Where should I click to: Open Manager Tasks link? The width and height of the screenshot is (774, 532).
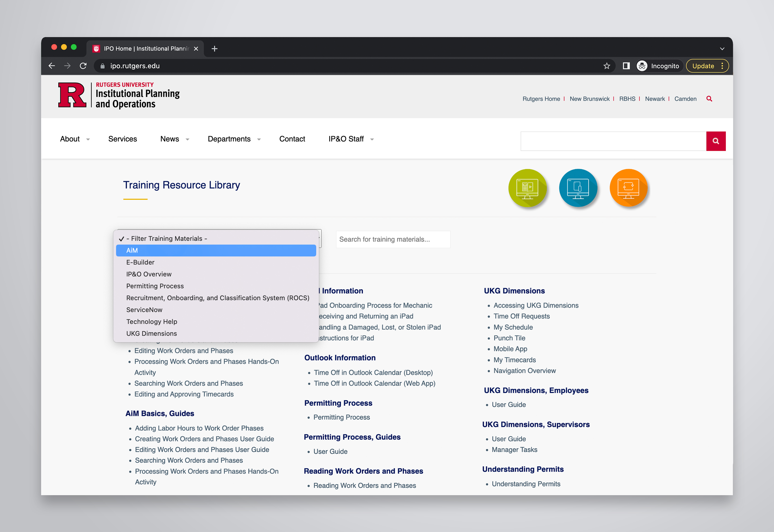coord(514,450)
